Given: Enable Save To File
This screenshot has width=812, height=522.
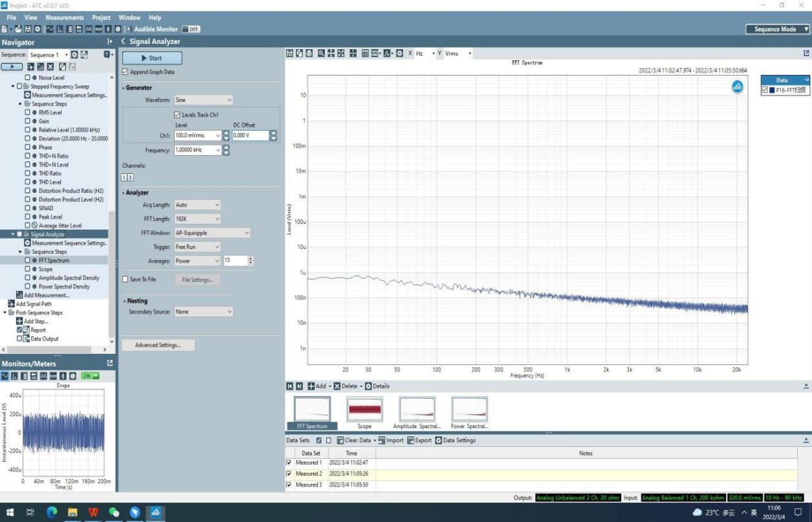Looking at the screenshot, I should (x=125, y=279).
